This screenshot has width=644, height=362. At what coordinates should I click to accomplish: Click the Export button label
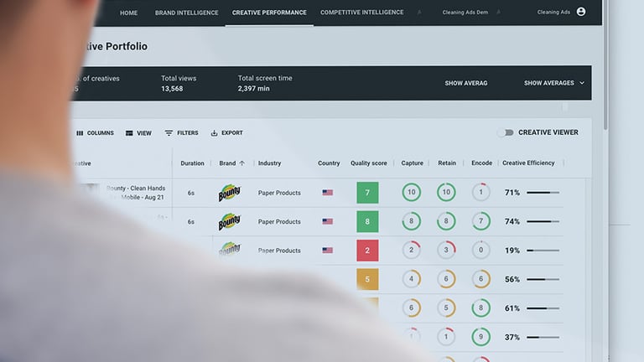pyautogui.click(x=232, y=133)
